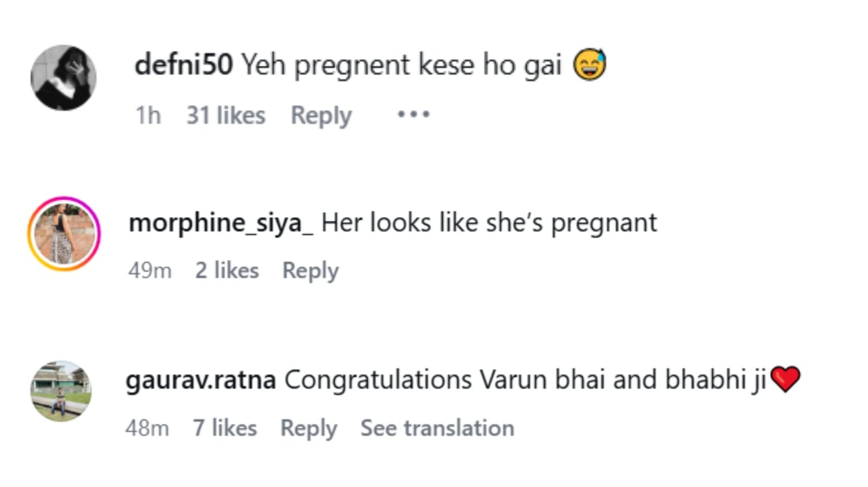
Task: Click the 'Her looks like she's pregnant' text
Action: [489, 223]
